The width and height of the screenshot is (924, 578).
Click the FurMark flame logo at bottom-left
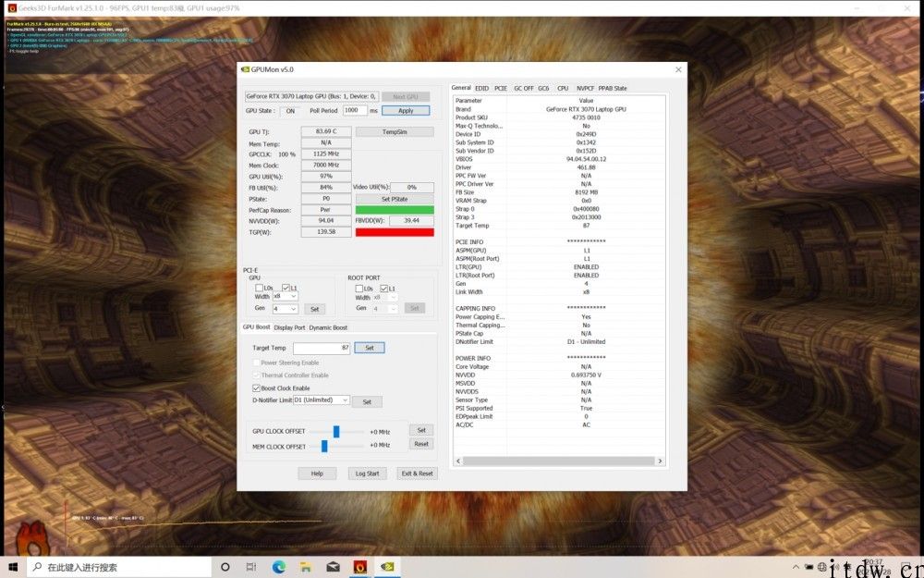[x=33, y=537]
